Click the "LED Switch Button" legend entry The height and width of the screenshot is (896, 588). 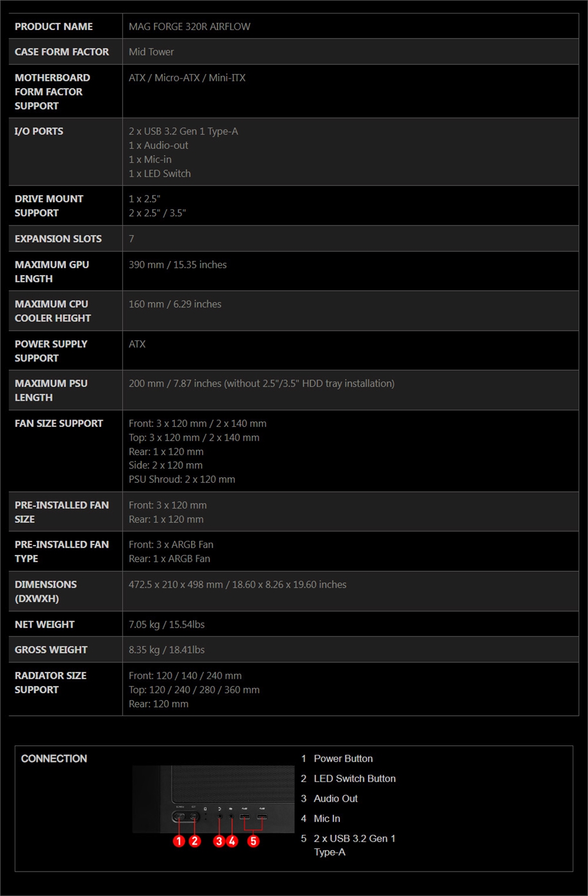click(x=355, y=778)
